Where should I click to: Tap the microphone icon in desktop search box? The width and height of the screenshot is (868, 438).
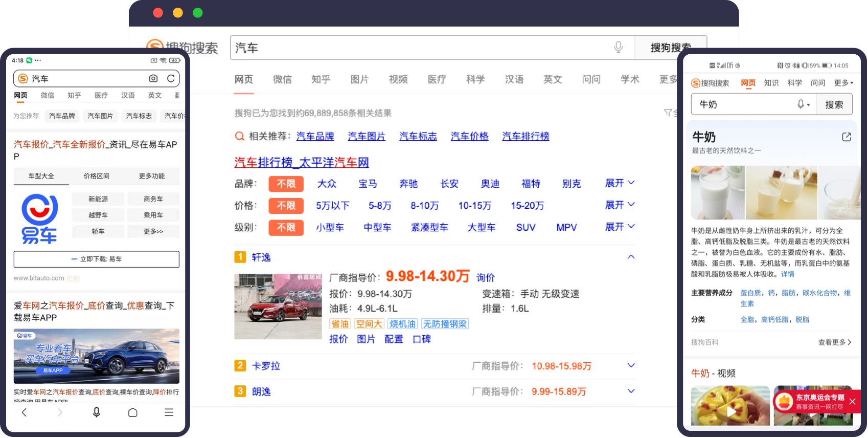[618, 47]
